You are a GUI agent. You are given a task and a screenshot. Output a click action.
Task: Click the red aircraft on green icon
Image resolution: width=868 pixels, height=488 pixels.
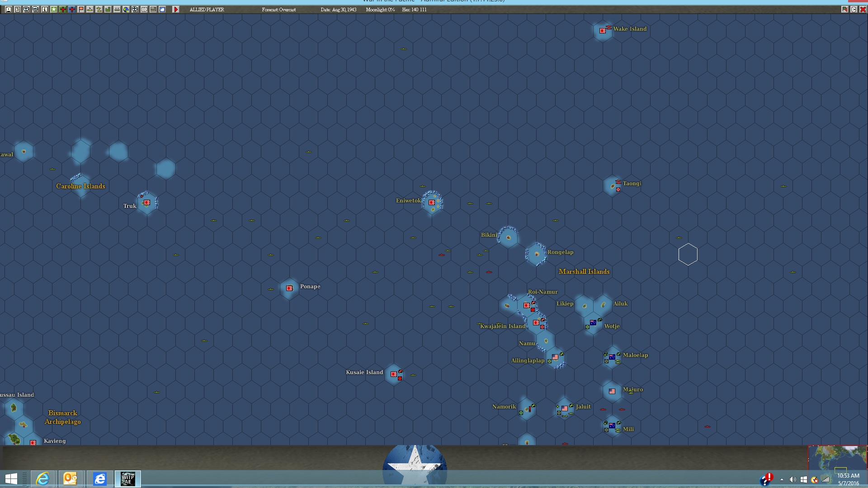click(63, 9)
